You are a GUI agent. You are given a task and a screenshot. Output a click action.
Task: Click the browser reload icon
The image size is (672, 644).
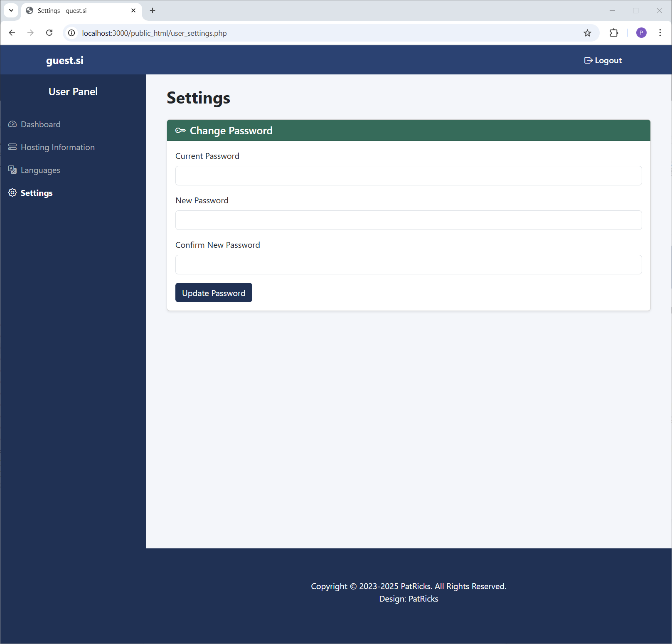point(49,33)
